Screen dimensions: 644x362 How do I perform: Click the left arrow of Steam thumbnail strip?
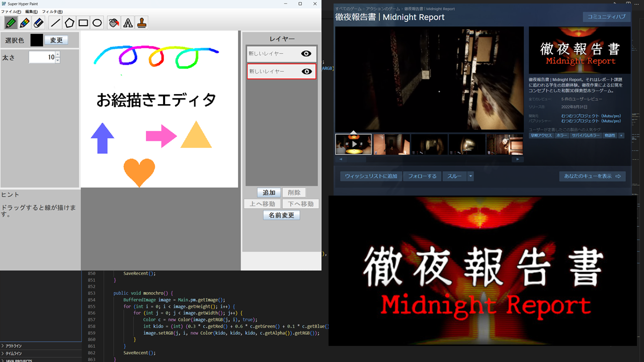[x=341, y=159]
